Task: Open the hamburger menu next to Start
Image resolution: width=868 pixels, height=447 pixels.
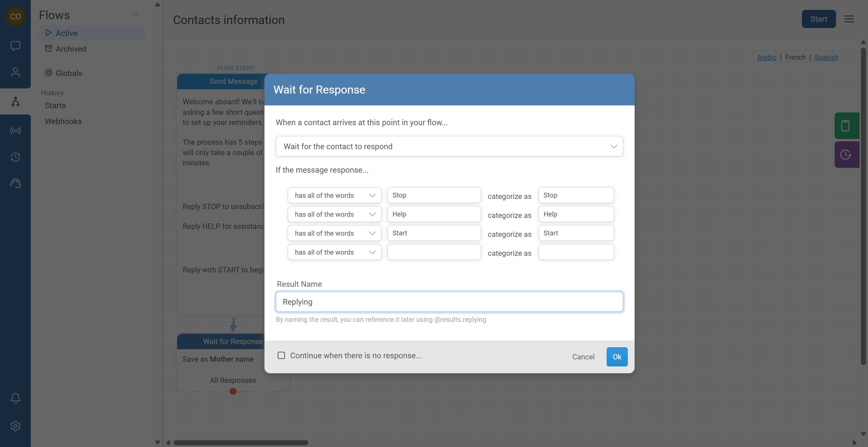Action: coord(849,19)
